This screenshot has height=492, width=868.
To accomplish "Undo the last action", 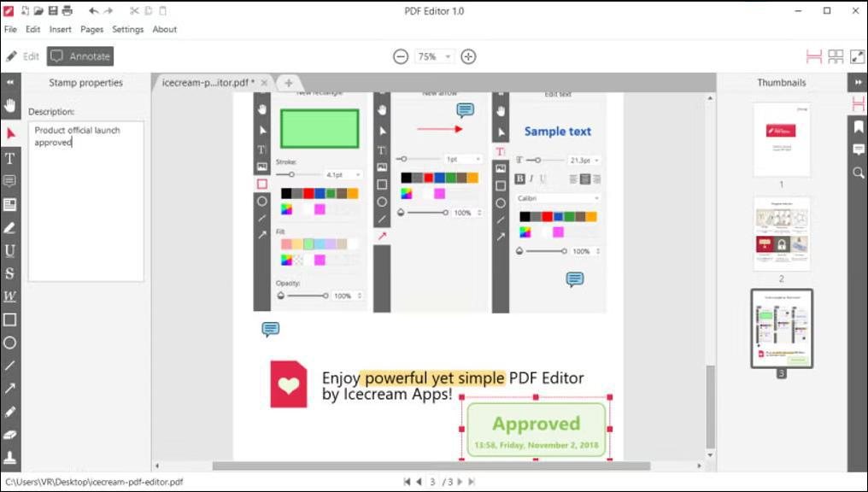I will (94, 10).
